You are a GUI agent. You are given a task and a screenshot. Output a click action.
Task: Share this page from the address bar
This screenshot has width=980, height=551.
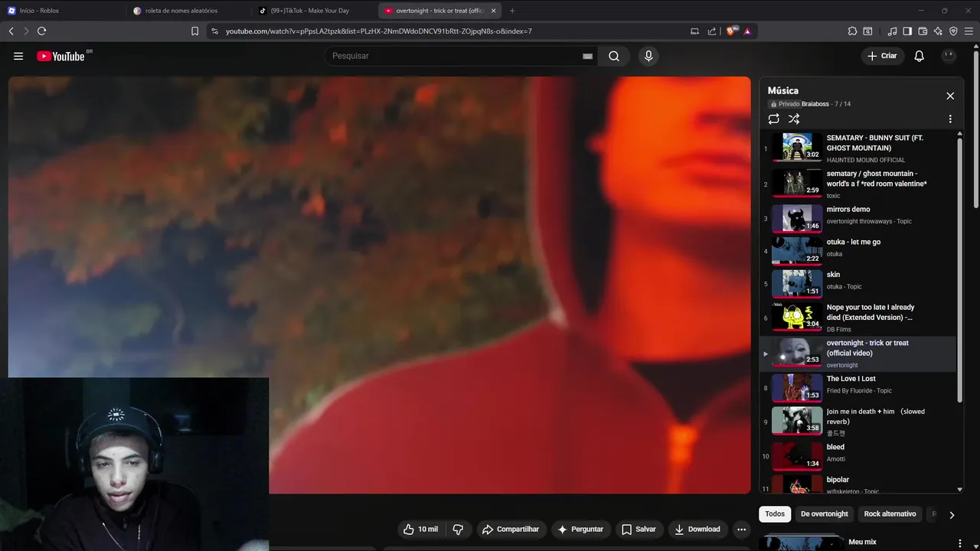tap(712, 31)
